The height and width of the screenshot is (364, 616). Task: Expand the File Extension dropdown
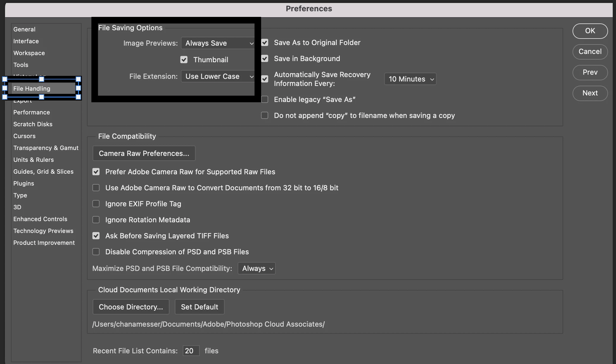pyautogui.click(x=218, y=76)
